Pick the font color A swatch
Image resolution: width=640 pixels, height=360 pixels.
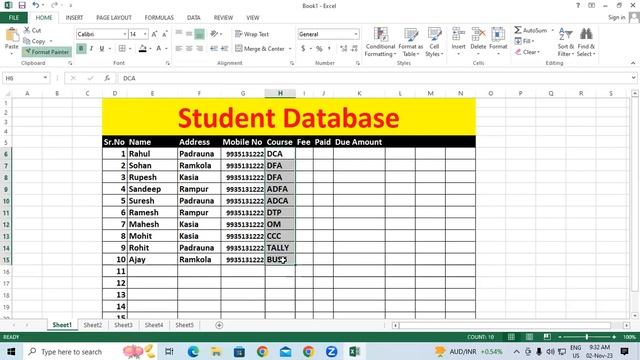[159, 49]
